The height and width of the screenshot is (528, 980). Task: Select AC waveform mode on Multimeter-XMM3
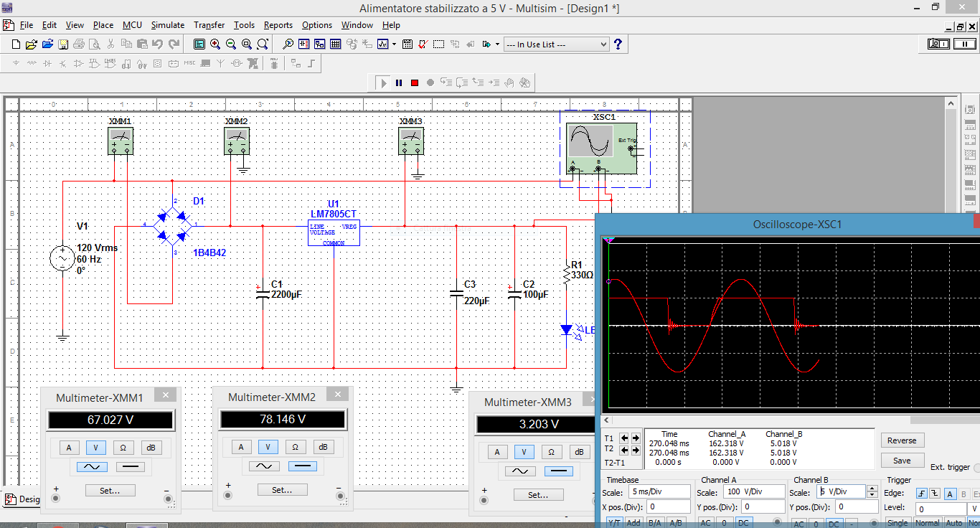click(520, 471)
